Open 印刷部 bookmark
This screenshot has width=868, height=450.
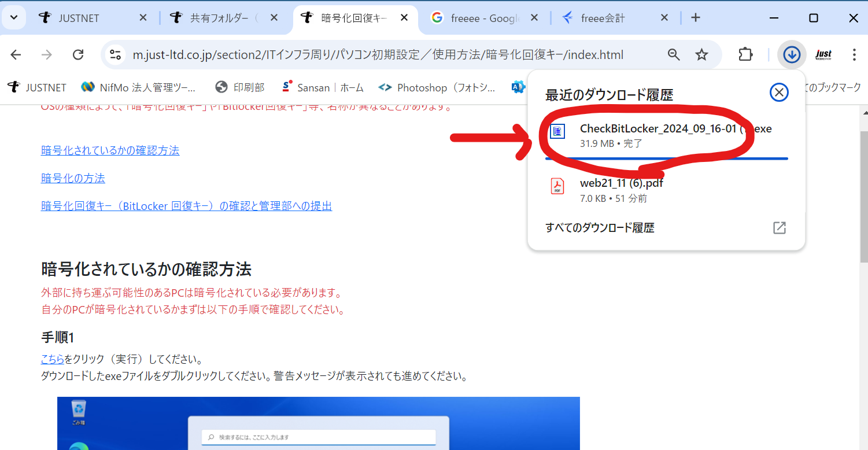click(240, 87)
